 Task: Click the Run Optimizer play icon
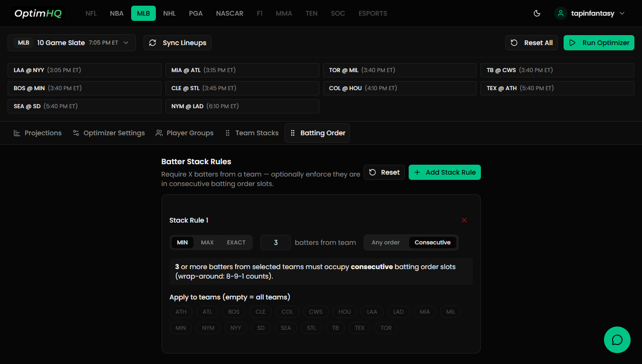[x=573, y=43]
